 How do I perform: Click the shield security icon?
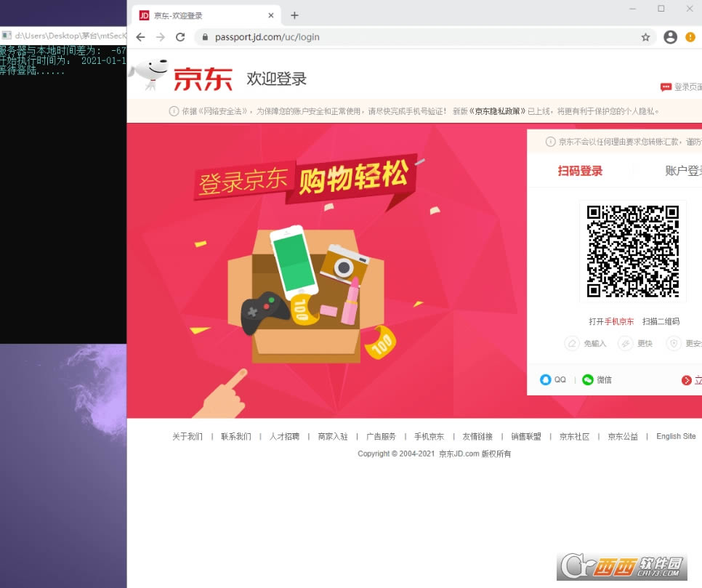click(x=674, y=344)
